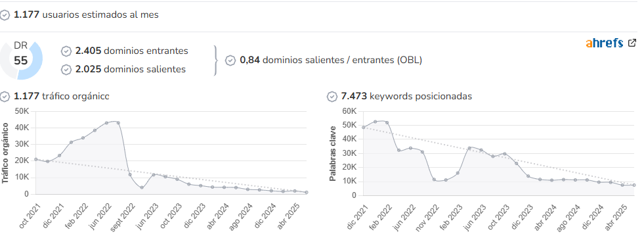
Task: Click the Palabras clave vertical axis title
Action: (x=333, y=153)
